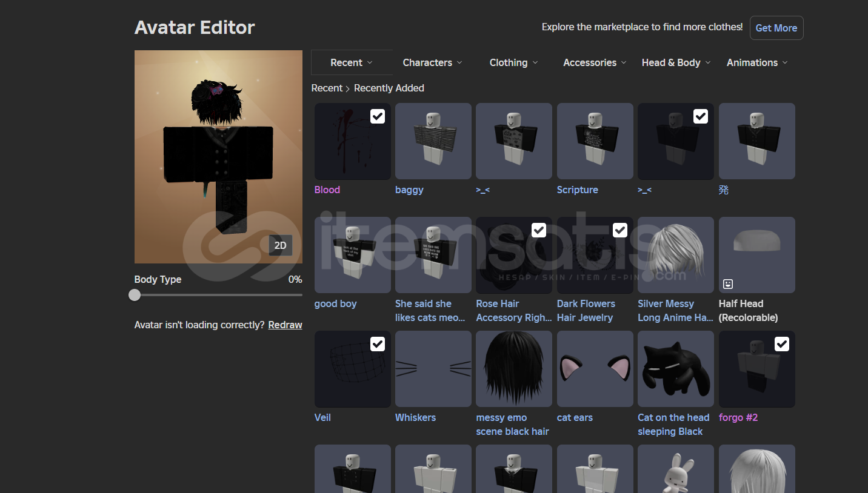Select the baggy shirt item thumbnail
The image size is (868, 493).
[x=433, y=141]
